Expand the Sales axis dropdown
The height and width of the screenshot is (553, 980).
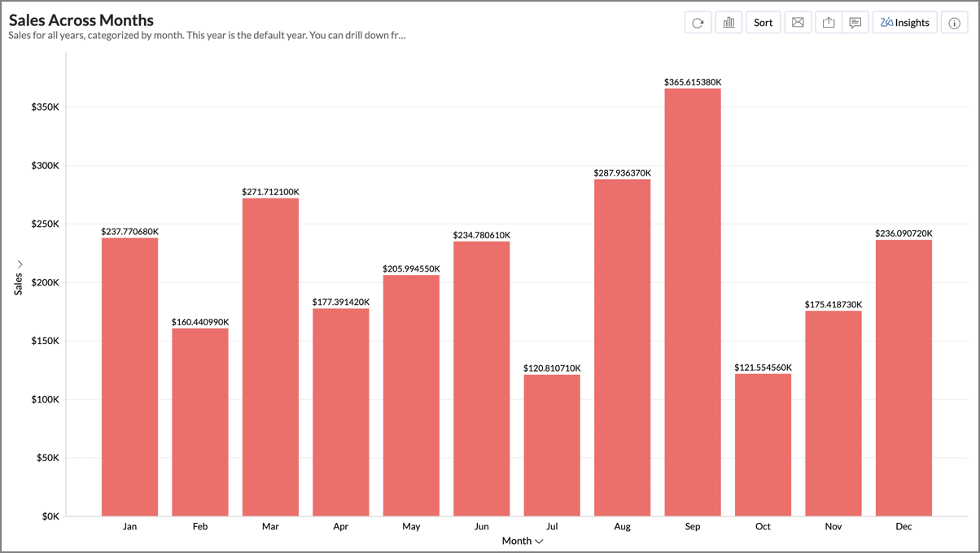[19, 276]
